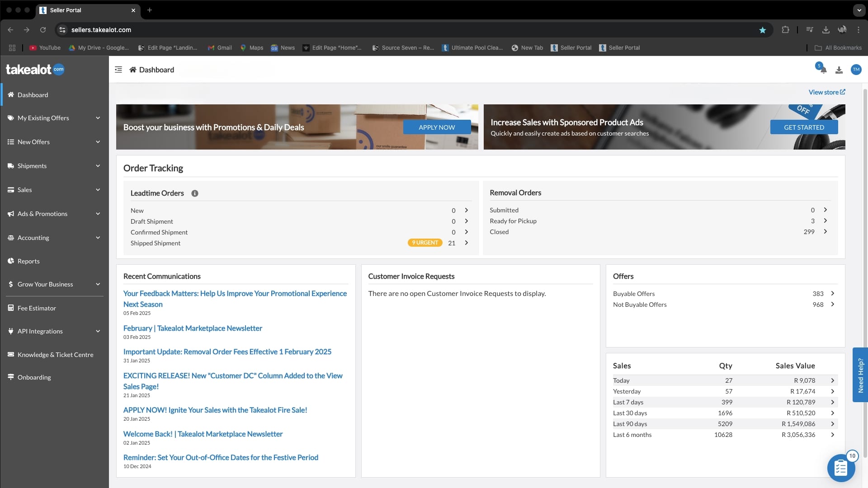Expand the Ads & Promotions menu

coord(42,213)
